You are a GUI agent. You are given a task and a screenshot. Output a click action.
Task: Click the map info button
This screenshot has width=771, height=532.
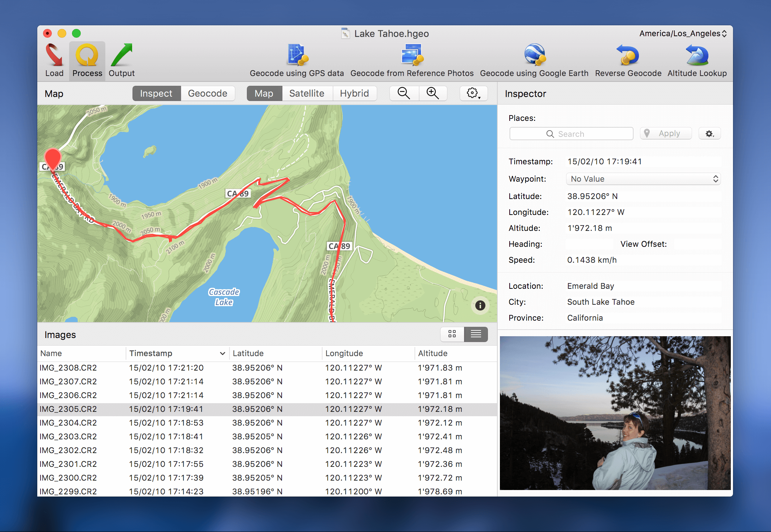click(x=480, y=305)
